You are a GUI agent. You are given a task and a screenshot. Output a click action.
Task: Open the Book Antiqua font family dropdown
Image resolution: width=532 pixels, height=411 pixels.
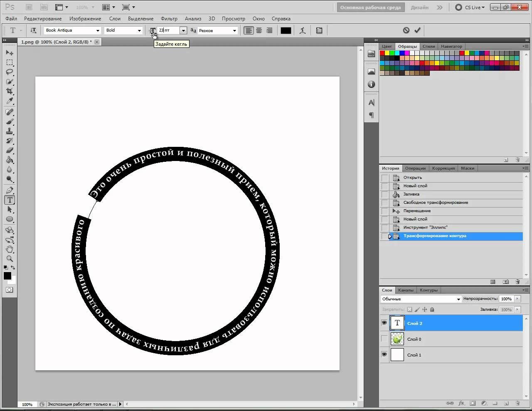coord(72,30)
